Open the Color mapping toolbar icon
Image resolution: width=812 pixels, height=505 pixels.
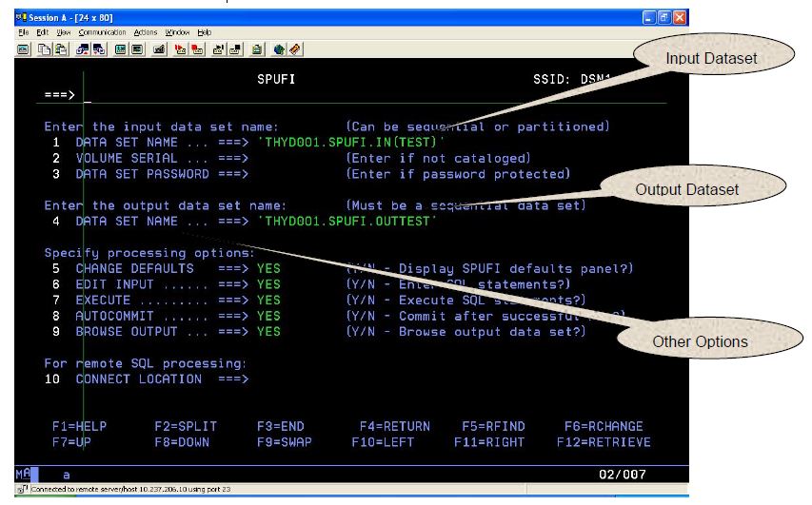pos(137,49)
